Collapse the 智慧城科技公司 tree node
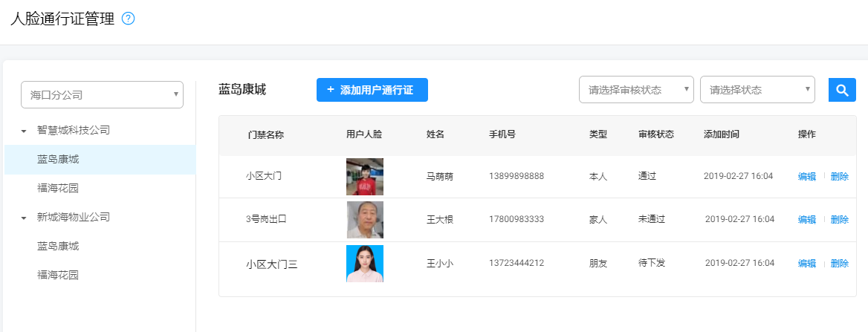Viewport: 868px width, 332px height. click(x=25, y=131)
